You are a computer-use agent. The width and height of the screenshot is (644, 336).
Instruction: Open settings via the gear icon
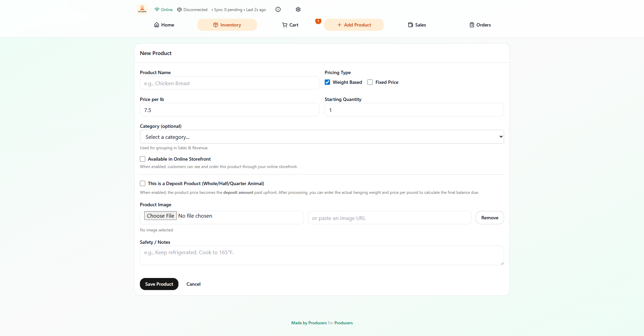click(298, 9)
